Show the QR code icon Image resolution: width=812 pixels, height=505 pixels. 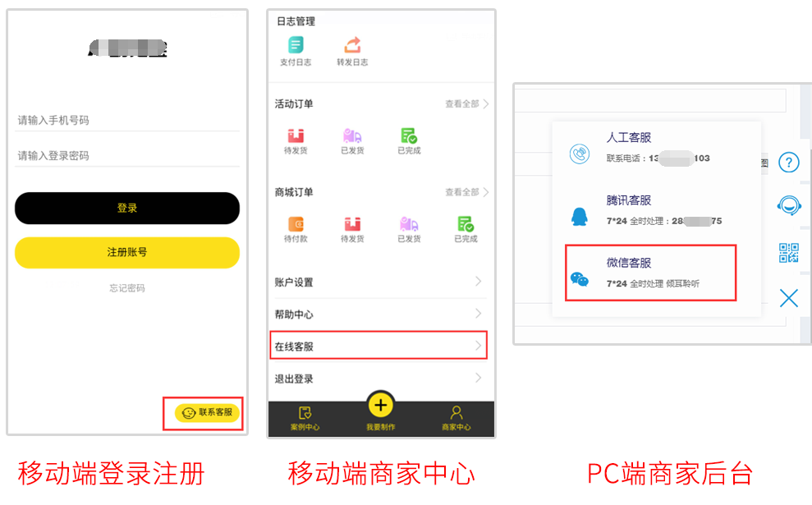coord(789,253)
